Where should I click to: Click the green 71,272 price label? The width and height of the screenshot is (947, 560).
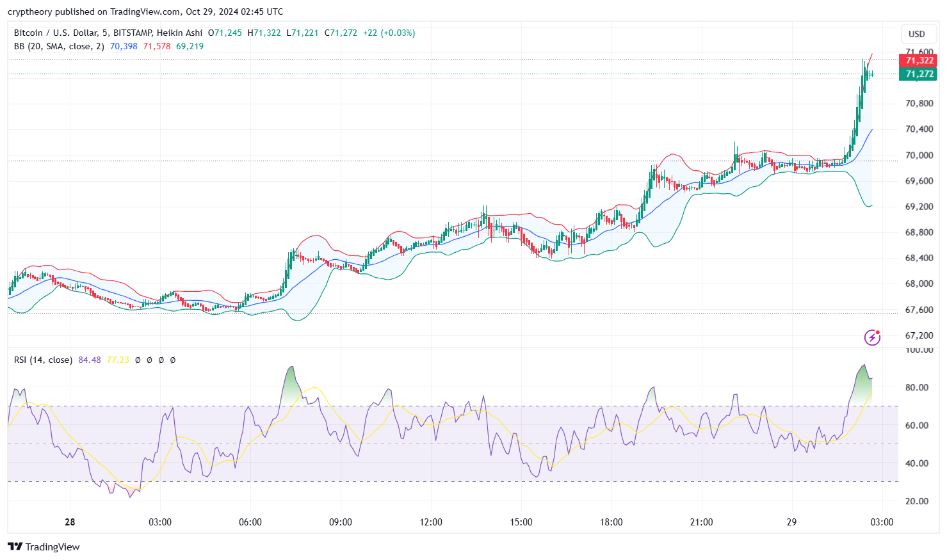918,74
